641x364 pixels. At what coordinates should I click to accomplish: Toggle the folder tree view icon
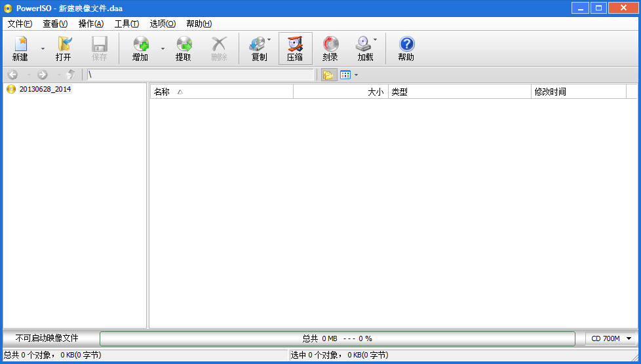pyautogui.click(x=328, y=75)
